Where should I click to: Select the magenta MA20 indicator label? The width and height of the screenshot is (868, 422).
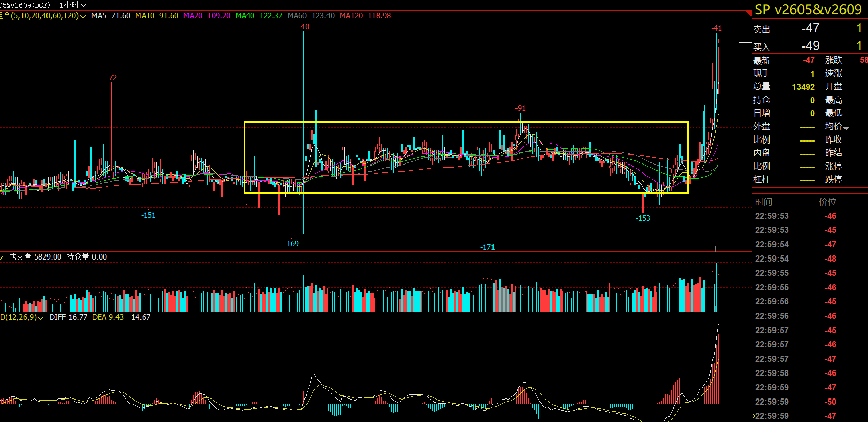[206, 16]
